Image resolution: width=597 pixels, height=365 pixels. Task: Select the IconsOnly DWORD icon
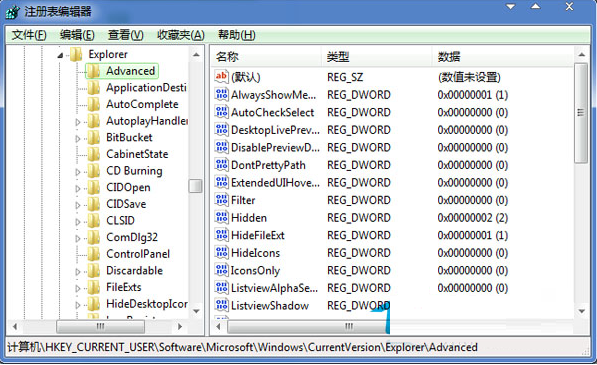click(221, 270)
